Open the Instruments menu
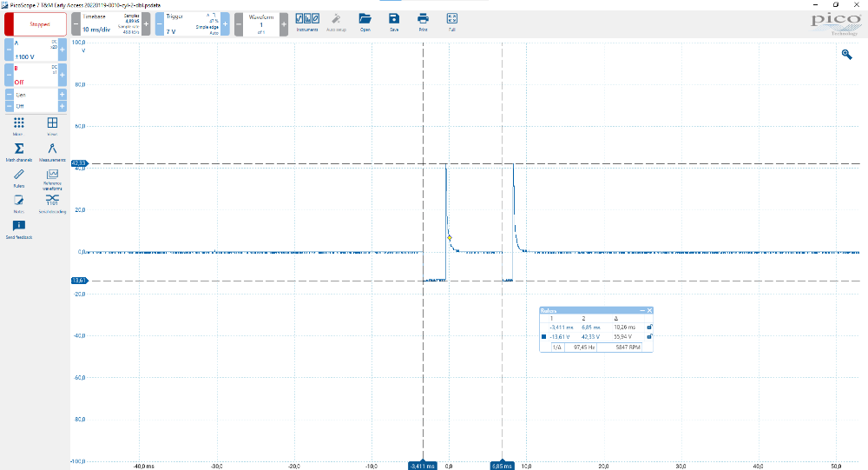This screenshot has width=868, height=470. tap(307, 22)
